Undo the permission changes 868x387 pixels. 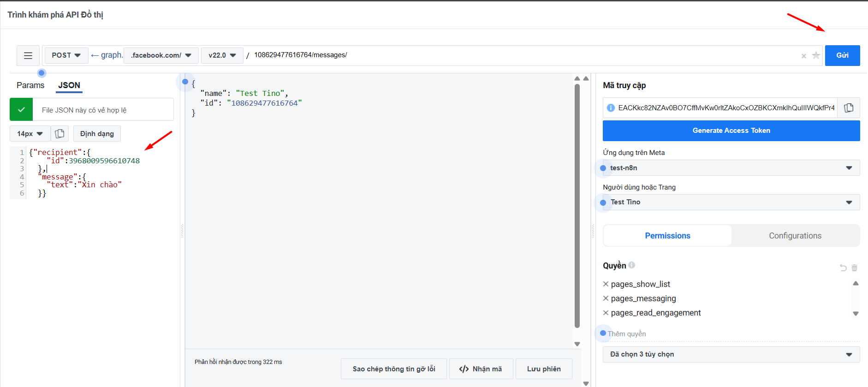pyautogui.click(x=843, y=268)
